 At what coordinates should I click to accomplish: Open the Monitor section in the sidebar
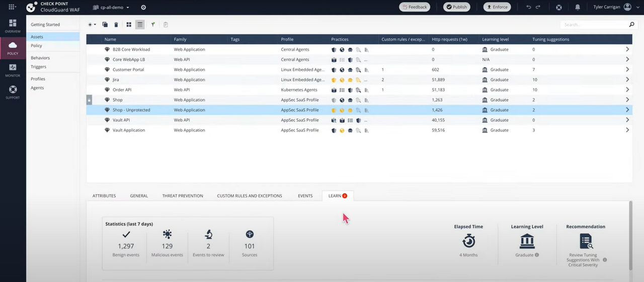tap(13, 70)
